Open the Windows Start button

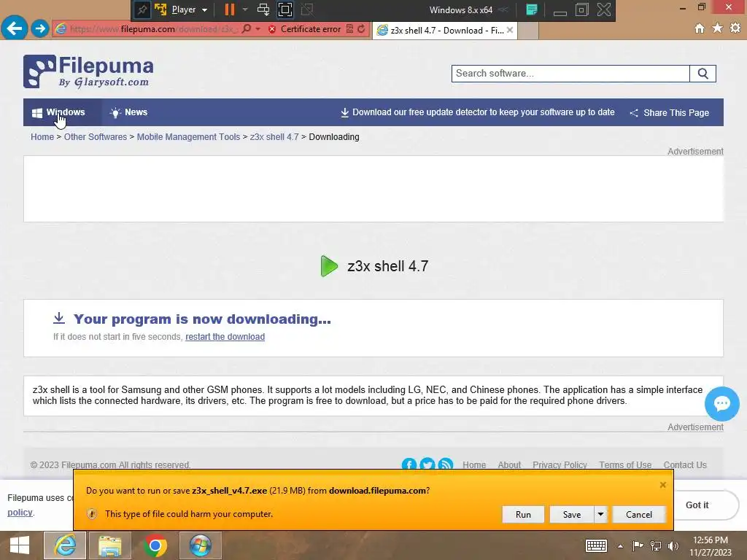click(20, 545)
